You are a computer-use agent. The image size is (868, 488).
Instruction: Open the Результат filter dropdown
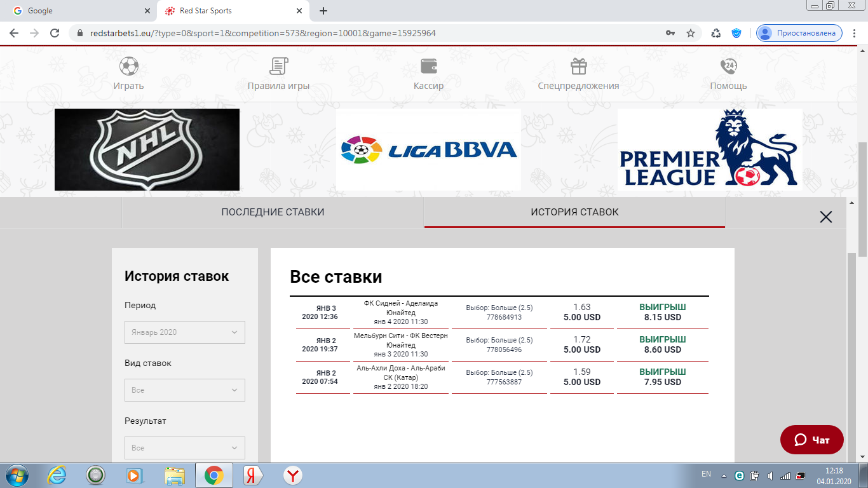[x=184, y=448]
